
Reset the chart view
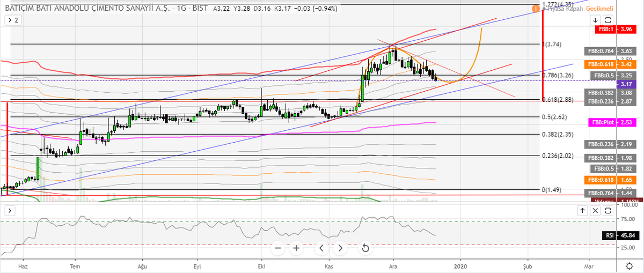(x=365, y=248)
